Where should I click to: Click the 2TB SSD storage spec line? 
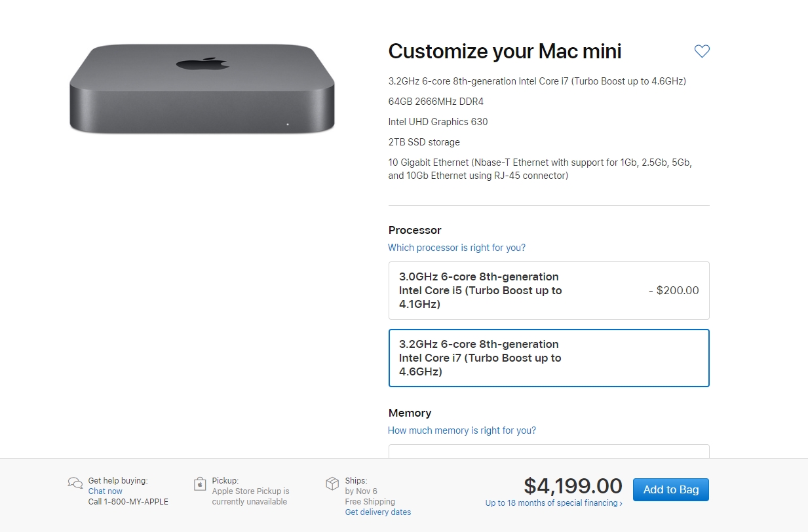(x=424, y=142)
